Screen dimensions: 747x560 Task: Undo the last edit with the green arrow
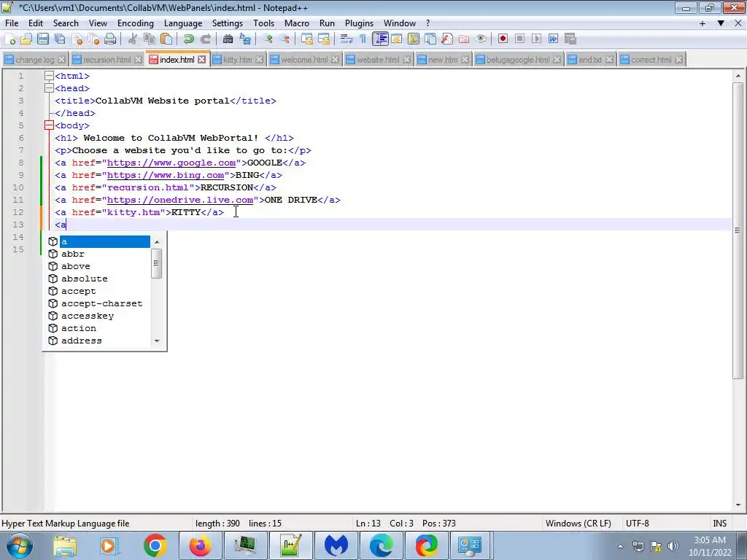(x=189, y=39)
